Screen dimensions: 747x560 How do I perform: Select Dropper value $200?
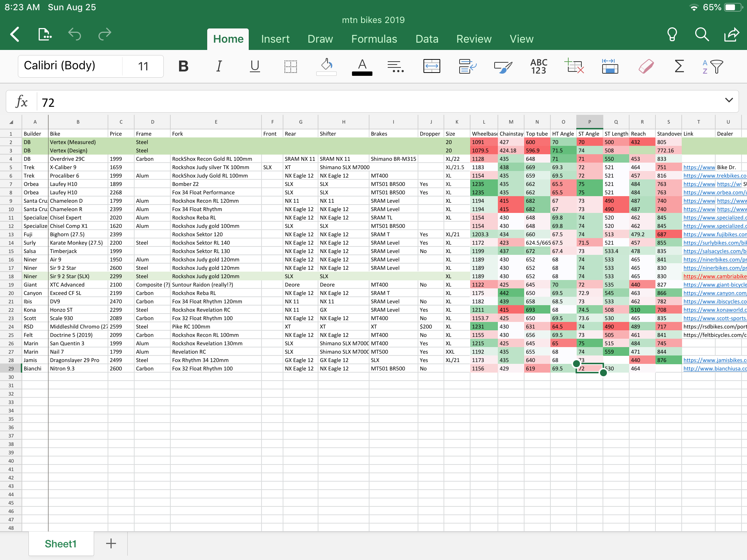coord(431,327)
